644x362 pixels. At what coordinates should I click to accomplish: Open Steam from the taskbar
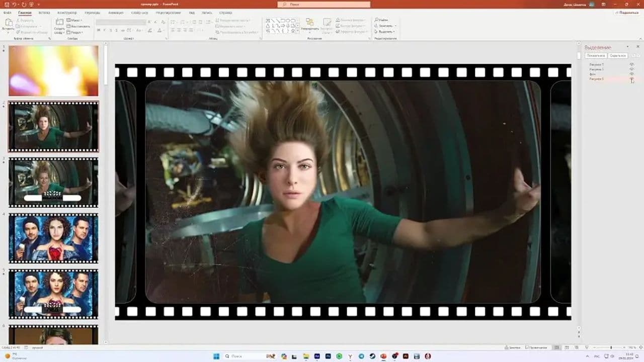[372, 356]
